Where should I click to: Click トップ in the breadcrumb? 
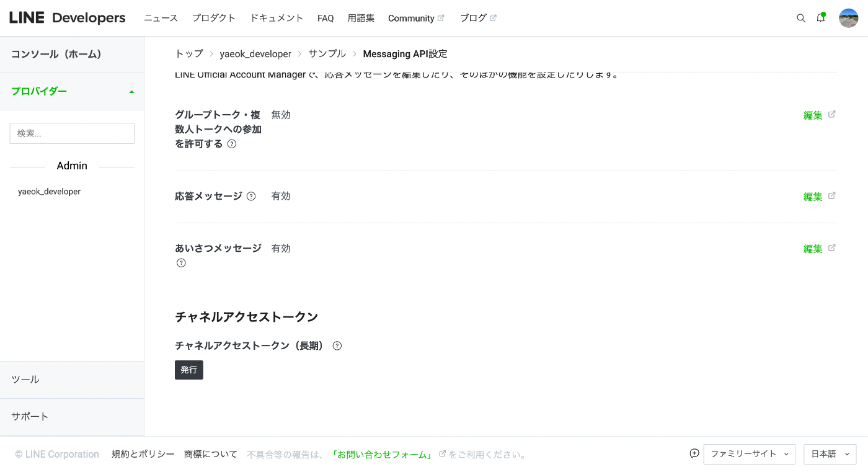[189, 54]
